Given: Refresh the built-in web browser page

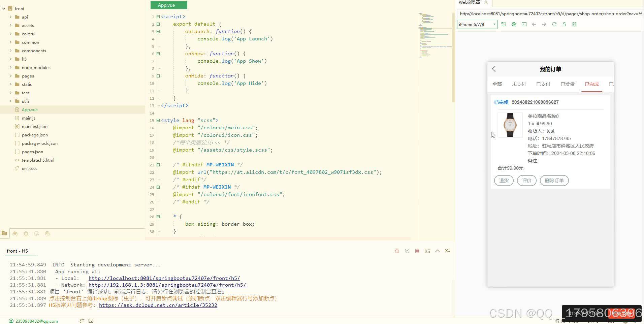Looking at the screenshot, I should (x=554, y=24).
